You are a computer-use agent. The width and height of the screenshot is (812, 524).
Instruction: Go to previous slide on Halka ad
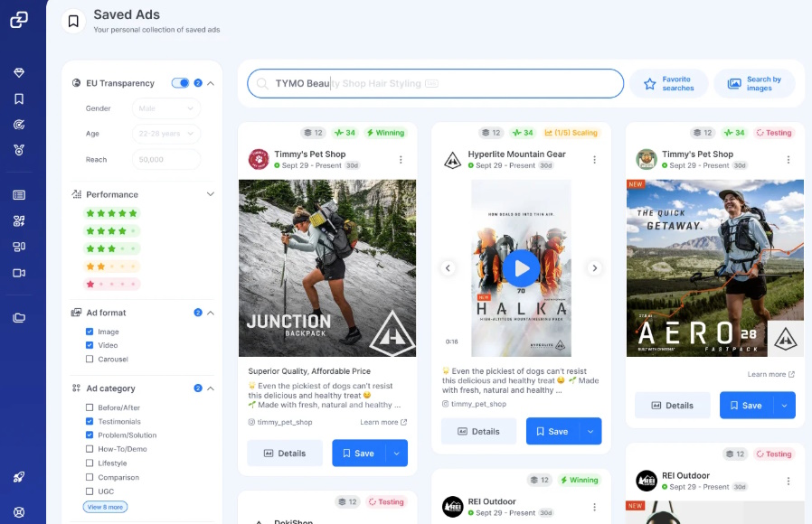tap(448, 268)
